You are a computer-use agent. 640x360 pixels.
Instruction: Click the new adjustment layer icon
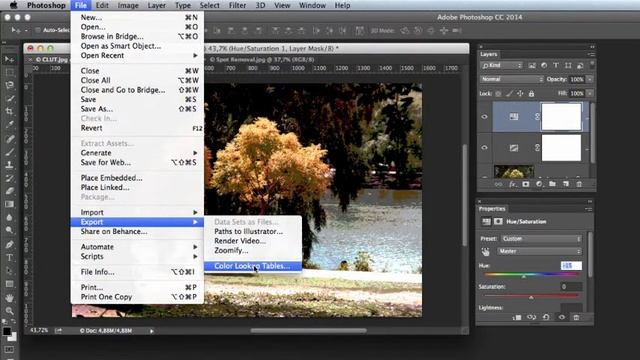pos(539,184)
